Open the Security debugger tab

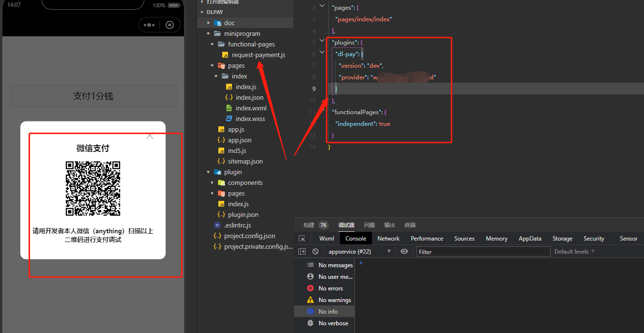pyautogui.click(x=594, y=239)
